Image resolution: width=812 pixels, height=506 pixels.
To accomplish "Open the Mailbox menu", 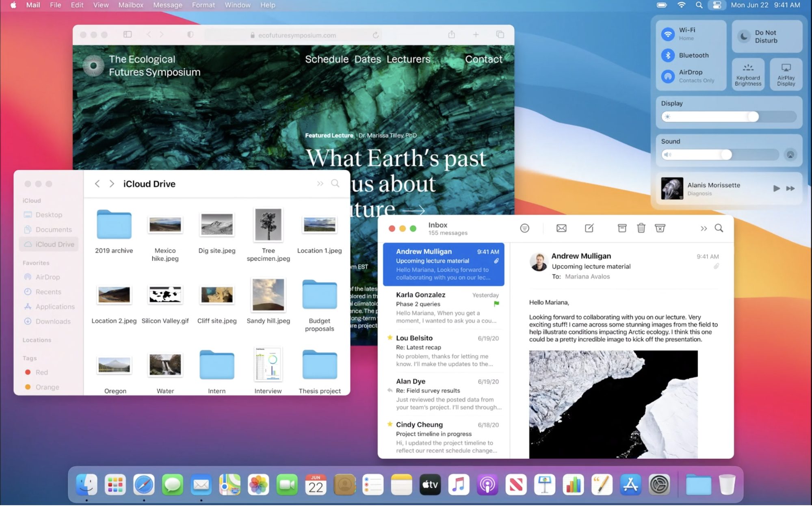I will (130, 5).
